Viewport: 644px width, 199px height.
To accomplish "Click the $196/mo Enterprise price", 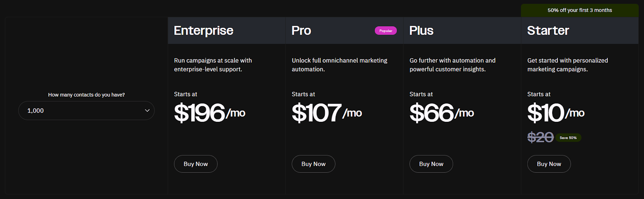I will point(210,113).
